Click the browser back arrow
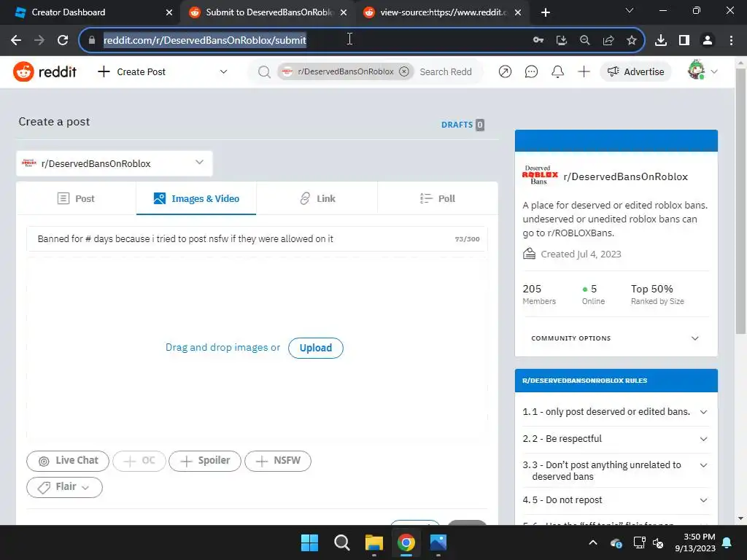 coord(16,40)
